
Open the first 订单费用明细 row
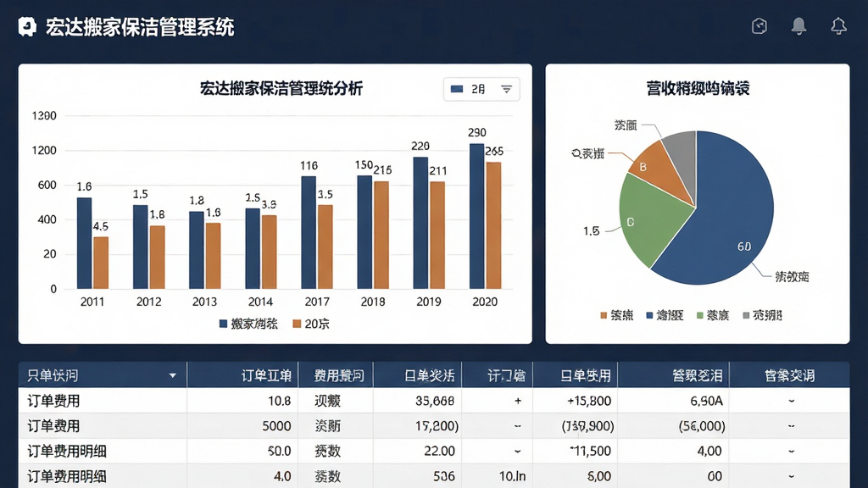click(x=434, y=451)
